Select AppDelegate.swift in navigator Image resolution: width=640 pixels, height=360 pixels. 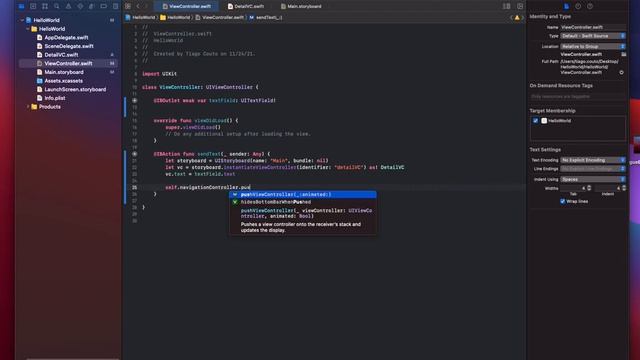click(66, 38)
